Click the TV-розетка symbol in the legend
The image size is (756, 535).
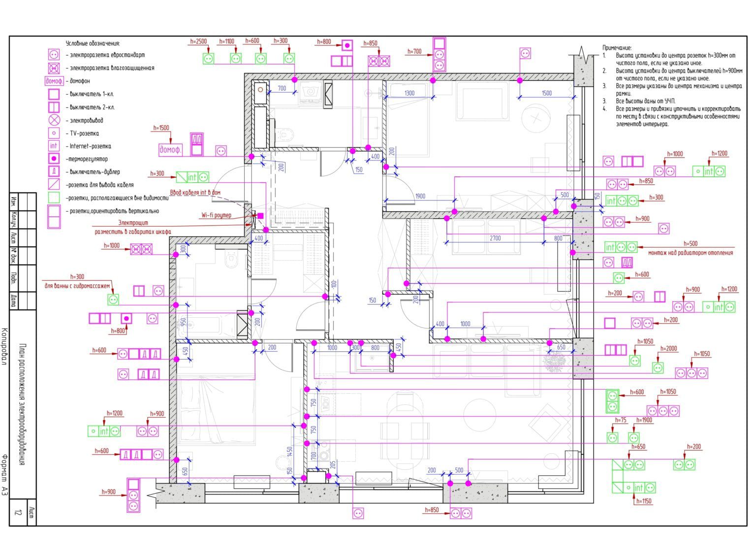pyautogui.click(x=54, y=133)
